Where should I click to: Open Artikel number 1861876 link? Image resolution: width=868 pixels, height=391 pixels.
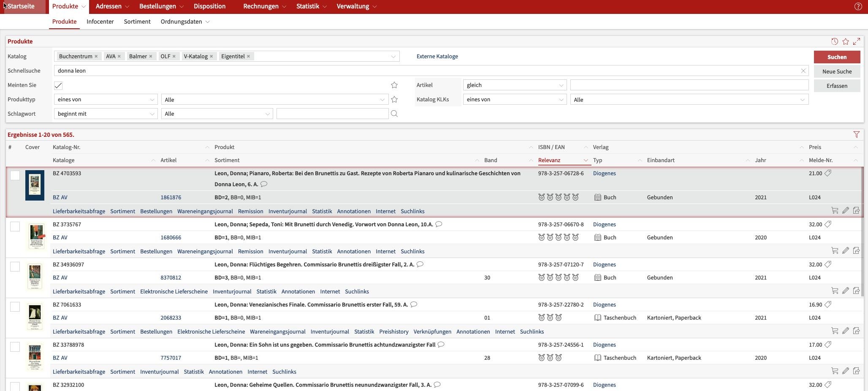[x=171, y=197]
